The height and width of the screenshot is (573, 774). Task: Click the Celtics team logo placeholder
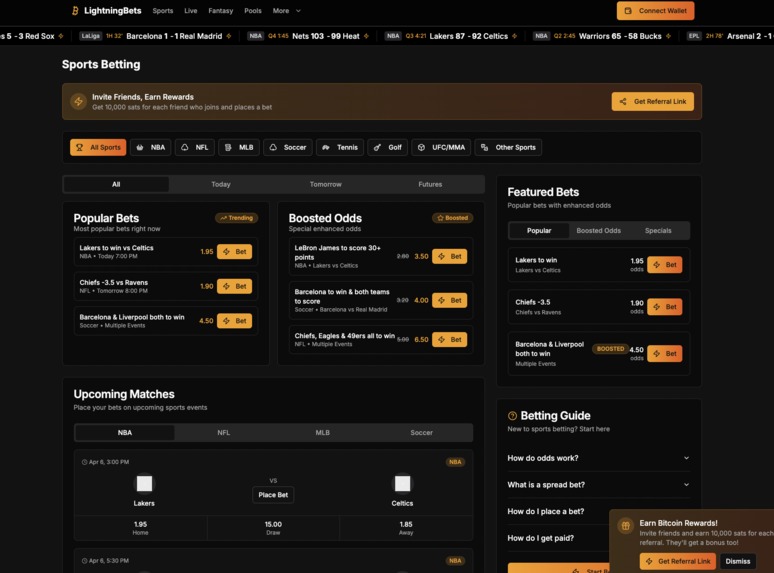402,484
